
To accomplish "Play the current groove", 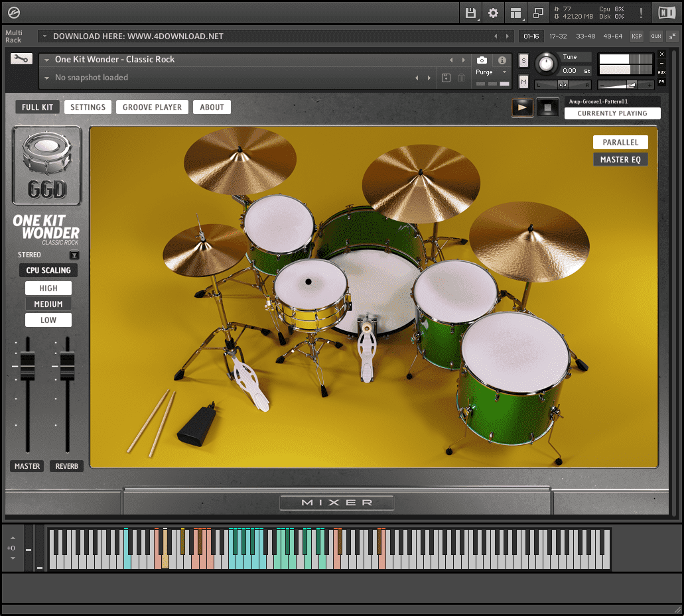I will [x=522, y=107].
